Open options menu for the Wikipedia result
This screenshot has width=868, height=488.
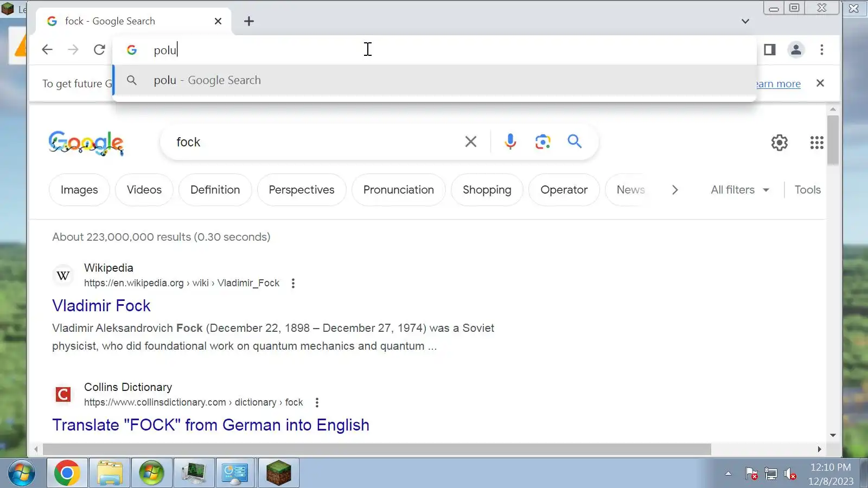pyautogui.click(x=293, y=283)
